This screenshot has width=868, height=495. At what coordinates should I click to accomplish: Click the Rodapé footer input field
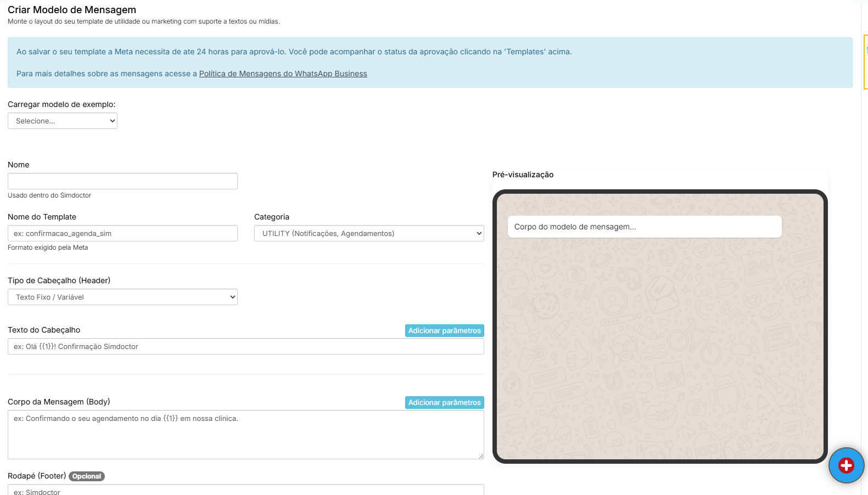tap(246, 490)
